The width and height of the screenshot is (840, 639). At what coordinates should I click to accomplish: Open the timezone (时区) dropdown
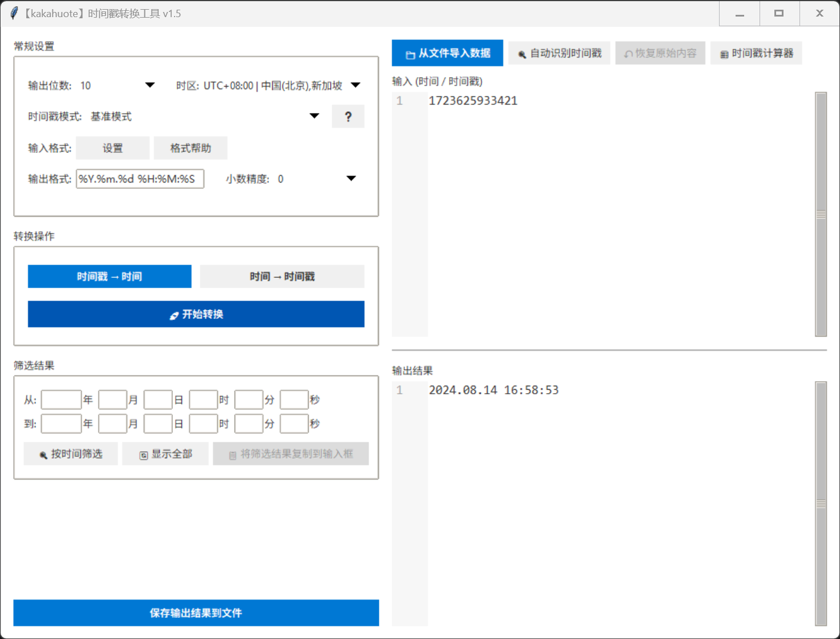tap(356, 86)
